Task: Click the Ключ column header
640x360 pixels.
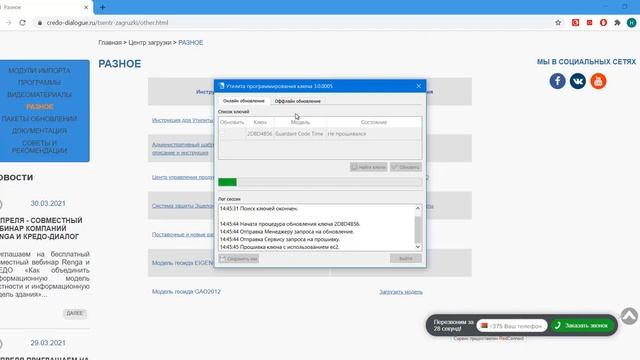Action: [x=260, y=122]
